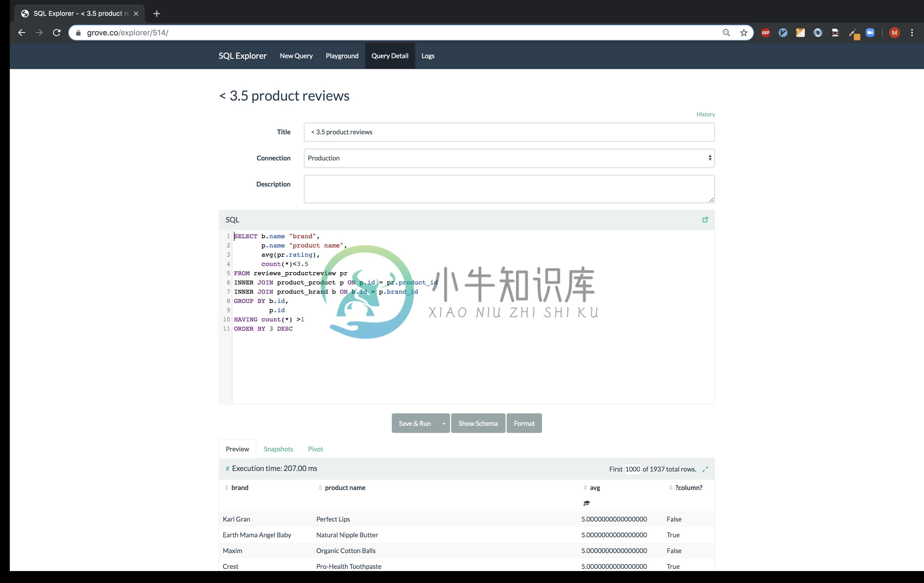This screenshot has width=924, height=583.
Task: Open the Playground page
Action: coord(342,56)
